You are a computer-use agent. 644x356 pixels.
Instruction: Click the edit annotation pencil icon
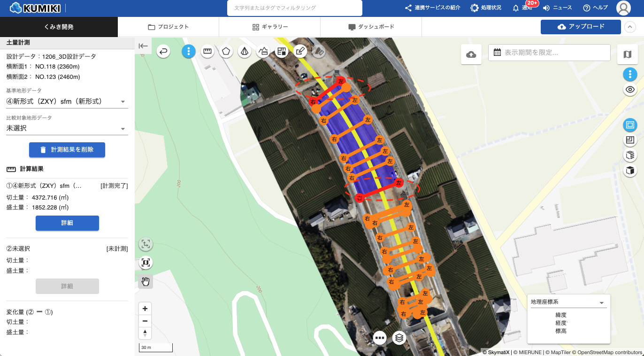(x=300, y=51)
